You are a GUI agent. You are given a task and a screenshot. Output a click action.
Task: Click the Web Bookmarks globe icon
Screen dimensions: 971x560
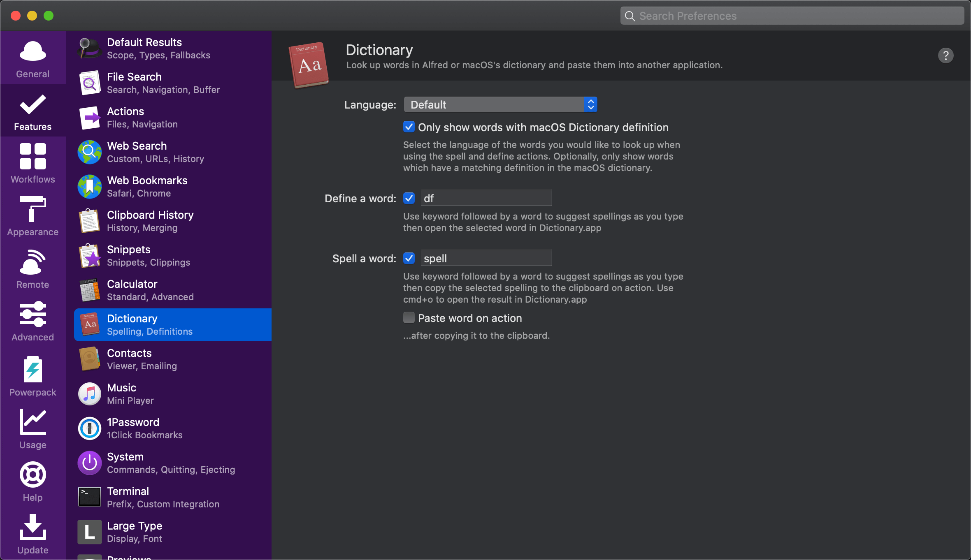tap(89, 187)
